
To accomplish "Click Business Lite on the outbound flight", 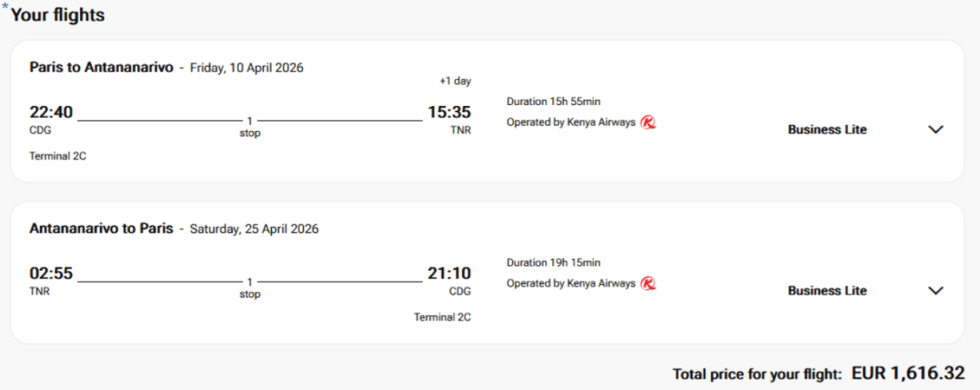I will pyautogui.click(x=827, y=129).
